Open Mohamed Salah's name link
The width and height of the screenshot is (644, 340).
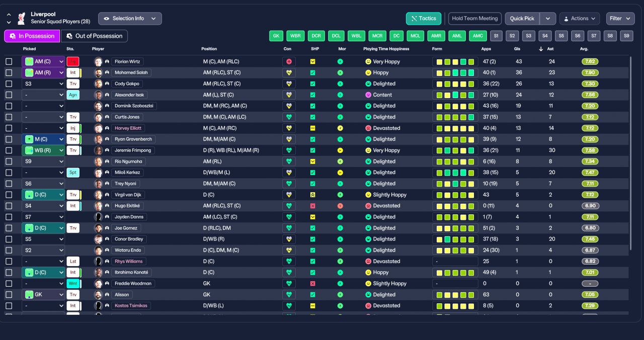pyautogui.click(x=131, y=72)
